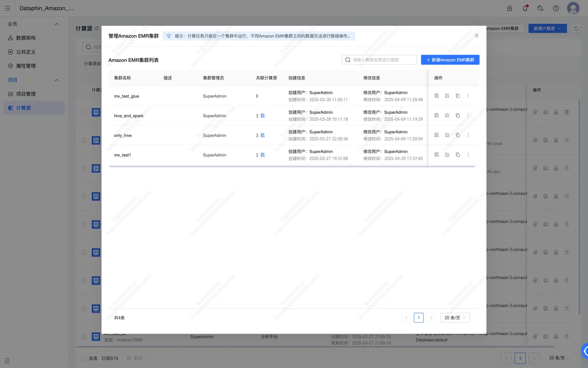Expand the 新增计算源 dropdown button

tap(548, 28)
